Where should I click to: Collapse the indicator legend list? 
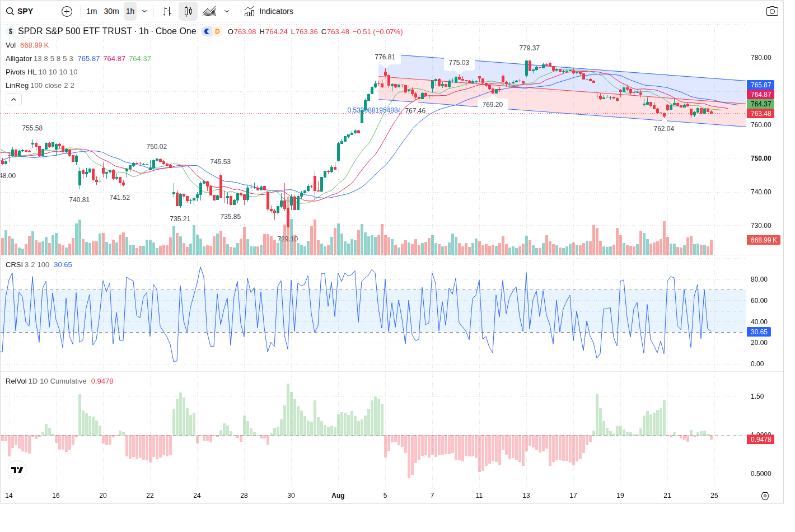tap(13, 99)
